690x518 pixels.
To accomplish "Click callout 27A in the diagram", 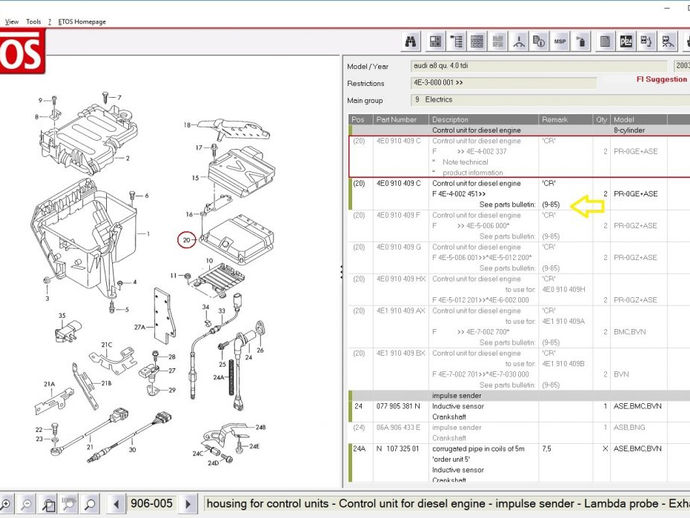I will pyautogui.click(x=140, y=327).
